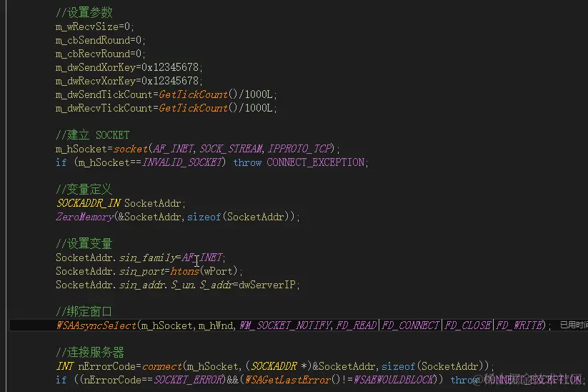Click the '(SOCKADDR *)' cast

coord(279,366)
